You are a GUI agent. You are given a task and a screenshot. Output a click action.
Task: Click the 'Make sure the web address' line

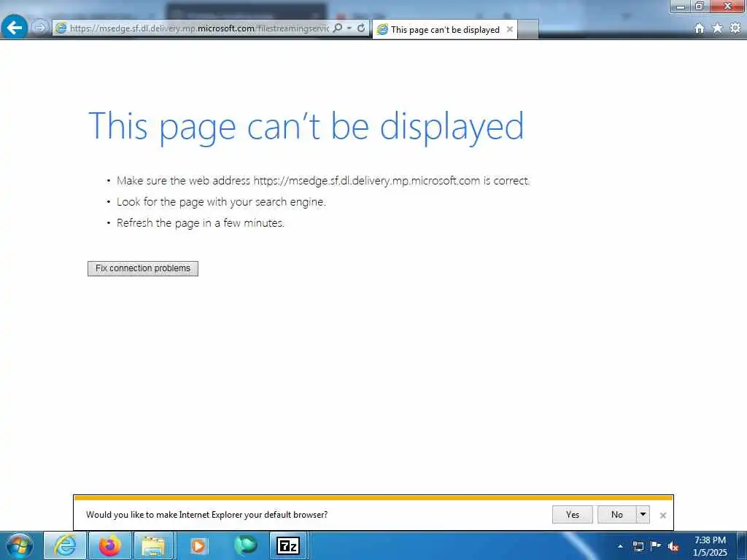pyautogui.click(x=323, y=181)
